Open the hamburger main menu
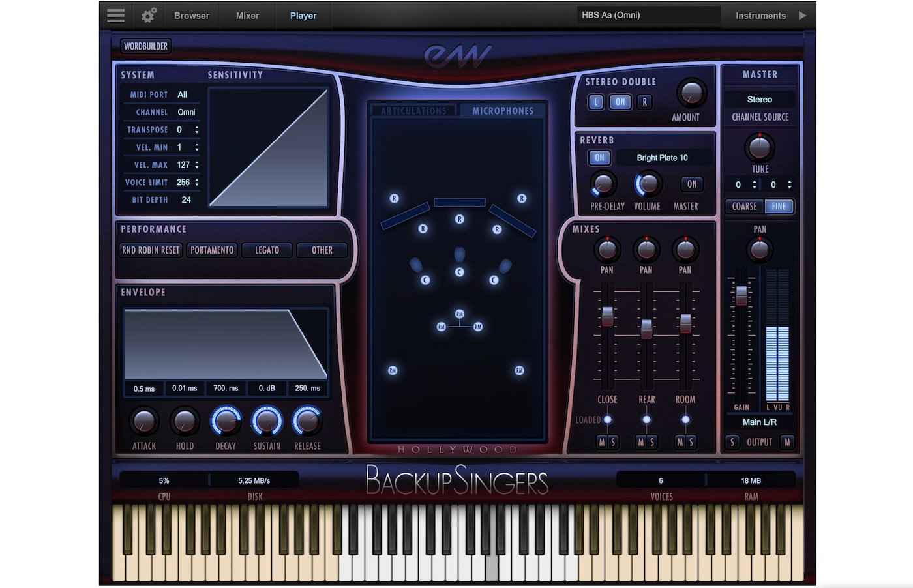This screenshot has height=588, width=913. 116,16
